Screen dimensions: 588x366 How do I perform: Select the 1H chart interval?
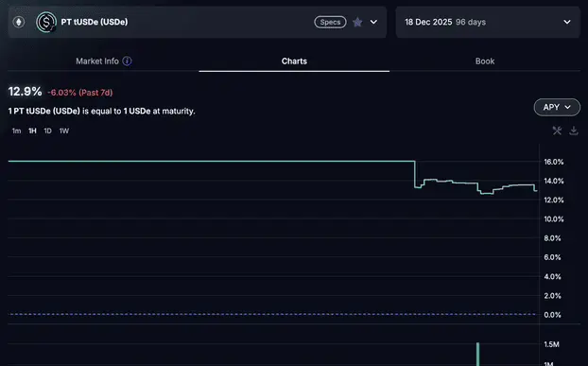33,131
